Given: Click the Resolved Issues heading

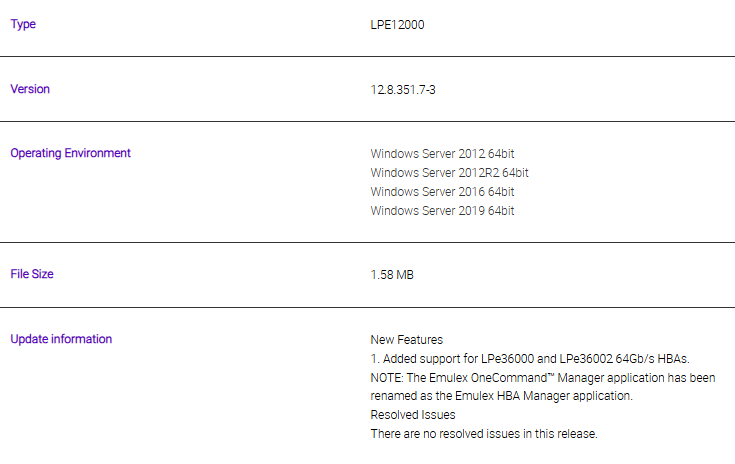Looking at the screenshot, I should [x=413, y=415].
